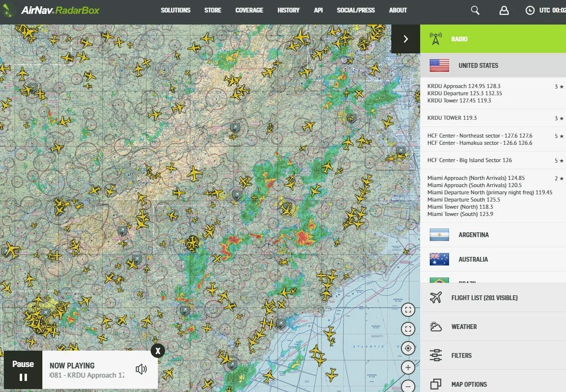Open the user account icon
Screen dimensions: 566x392
(x=504, y=11)
